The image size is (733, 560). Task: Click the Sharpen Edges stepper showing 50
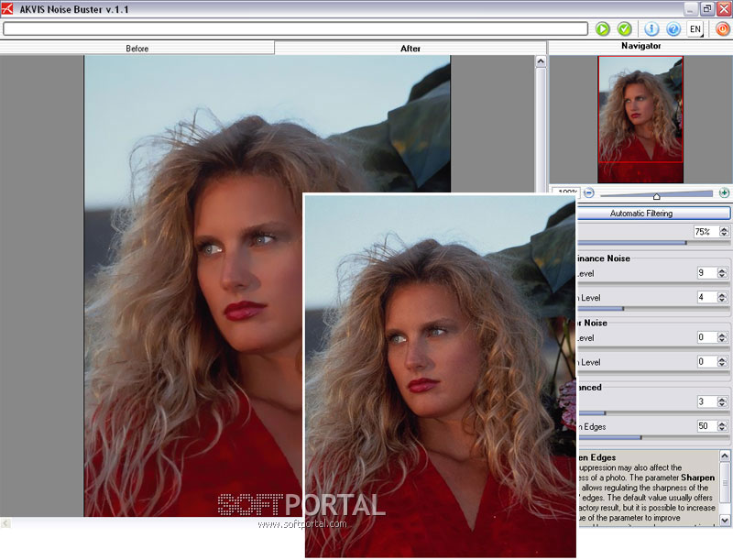click(722, 426)
